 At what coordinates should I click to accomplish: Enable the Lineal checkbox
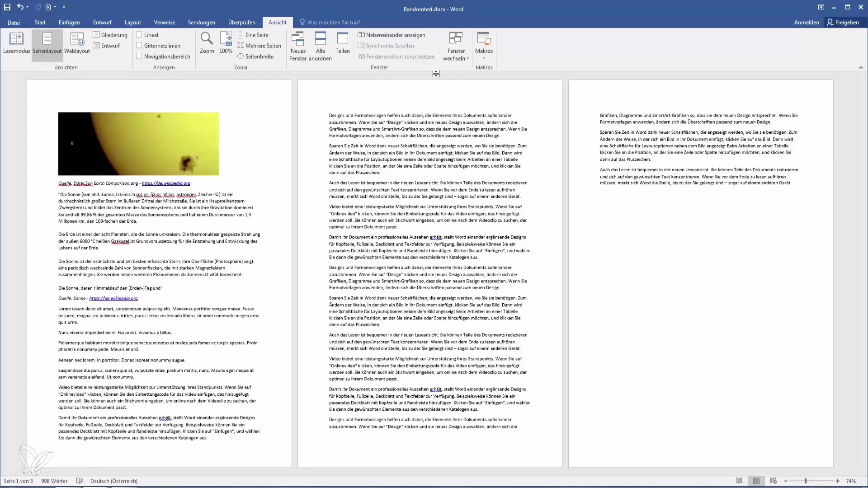pyautogui.click(x=139, y=35)
